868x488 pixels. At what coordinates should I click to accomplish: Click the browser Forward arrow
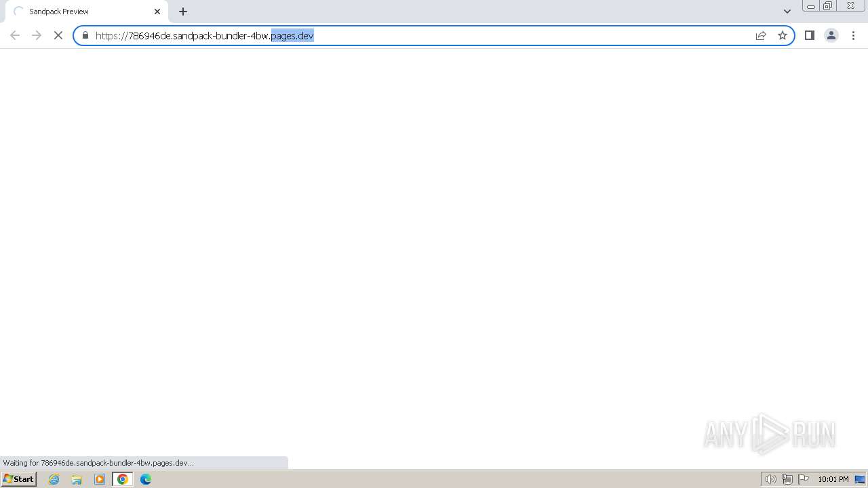[x=37, y=35]
